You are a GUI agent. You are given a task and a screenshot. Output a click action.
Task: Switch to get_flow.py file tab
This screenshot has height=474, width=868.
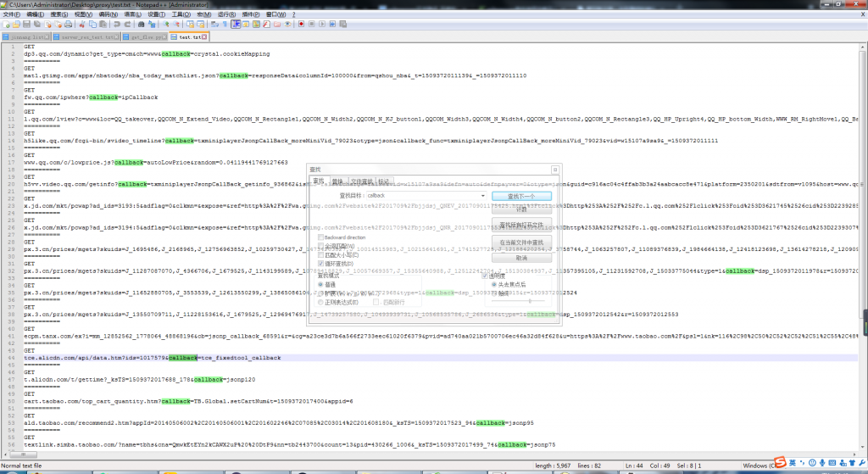[144, 37]
